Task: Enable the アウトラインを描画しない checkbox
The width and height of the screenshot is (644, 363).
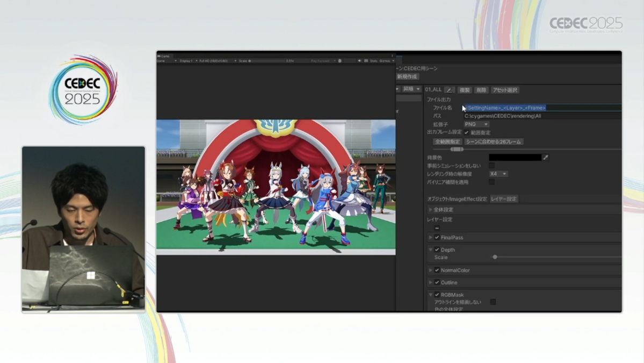Action: 493,302
